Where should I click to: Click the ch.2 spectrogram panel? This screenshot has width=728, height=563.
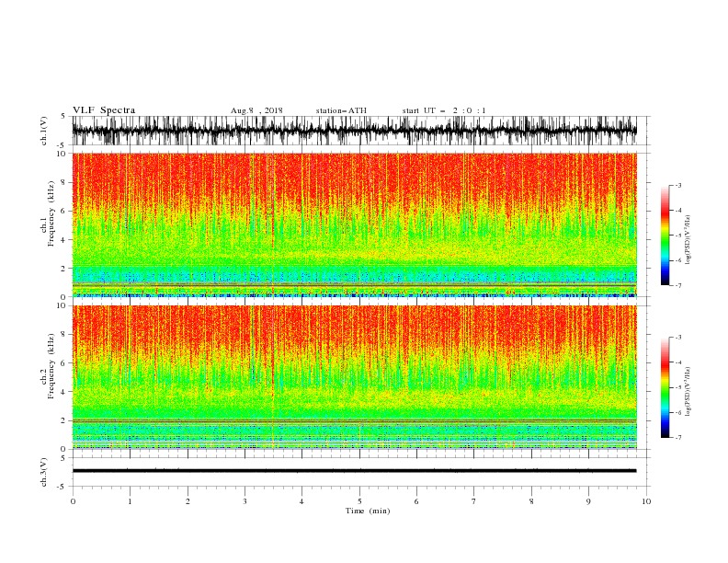(355, 377)
